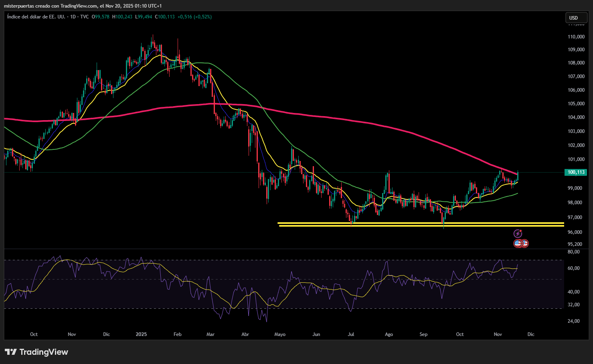Click the closing value C100,113 in legend
Image resolution: width=593 pixels, height=364 pixels.
click(x=166, y=17)
